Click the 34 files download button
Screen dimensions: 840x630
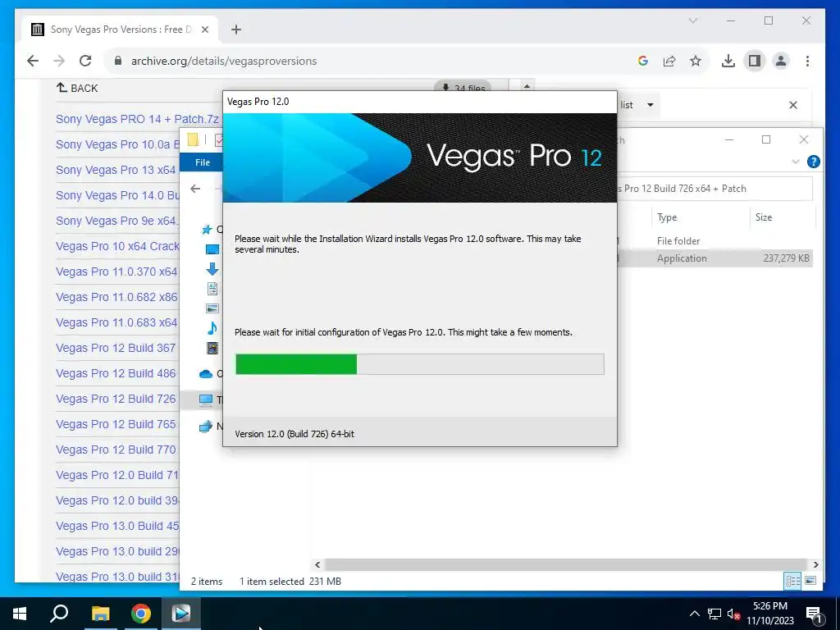pyautogui.click(x=463, y=85)
